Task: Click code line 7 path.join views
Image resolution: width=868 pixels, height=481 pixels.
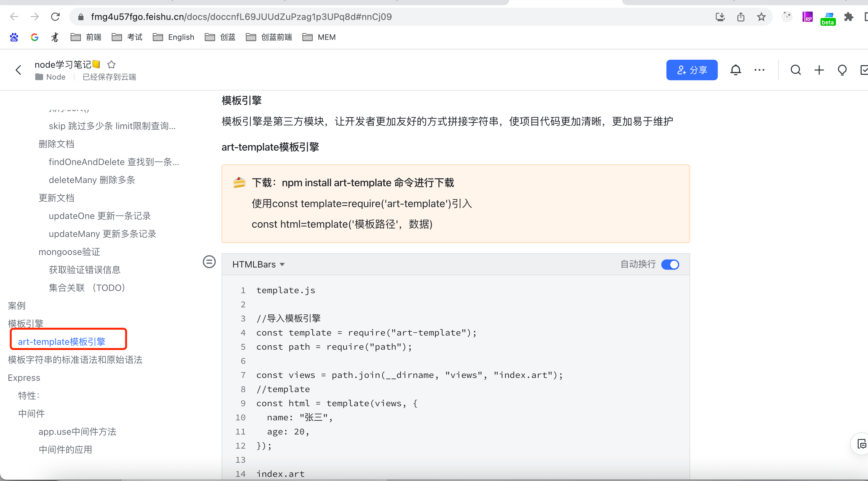Action: point(409,375)
